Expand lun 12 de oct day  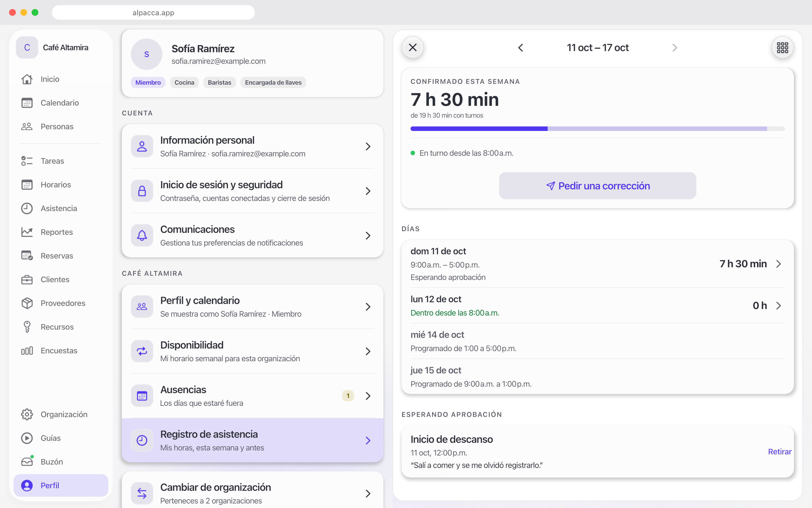(597, 305)
